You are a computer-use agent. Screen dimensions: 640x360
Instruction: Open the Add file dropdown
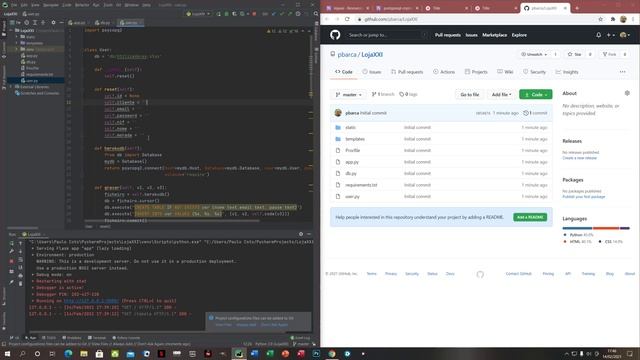(501, 95)
